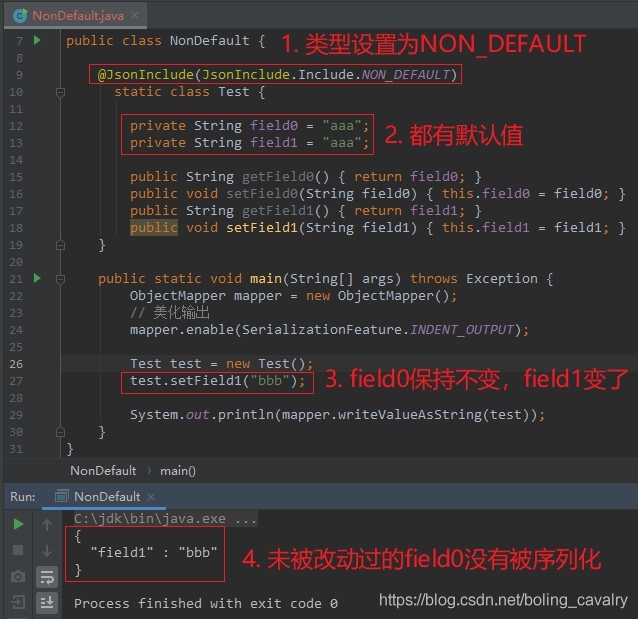Click 'ObjectMapper mapper' on line 22
The height and width of the screenshot is (619, 638).
[x=205, y=295]
